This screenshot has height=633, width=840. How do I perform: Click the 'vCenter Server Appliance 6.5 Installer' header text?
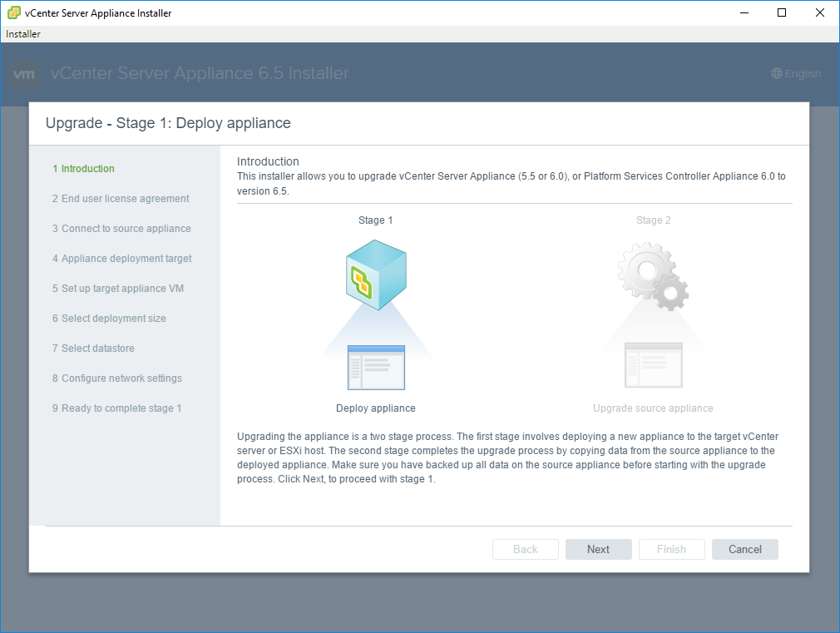(200, 73)
